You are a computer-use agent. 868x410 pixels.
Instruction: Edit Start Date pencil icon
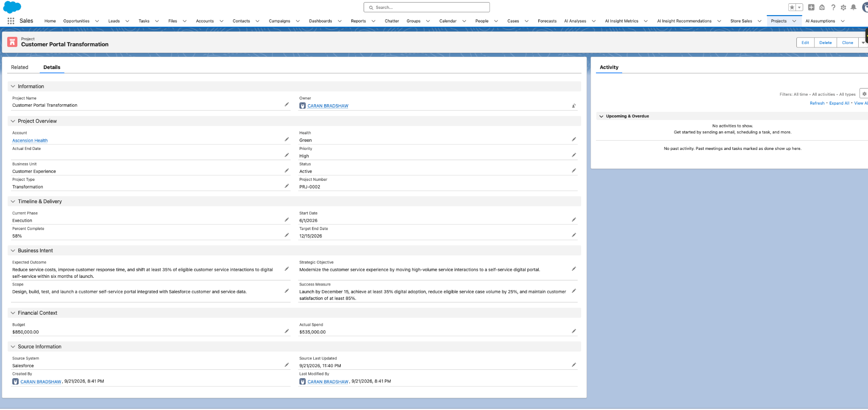pyautogui.click(x=574, y=220)
